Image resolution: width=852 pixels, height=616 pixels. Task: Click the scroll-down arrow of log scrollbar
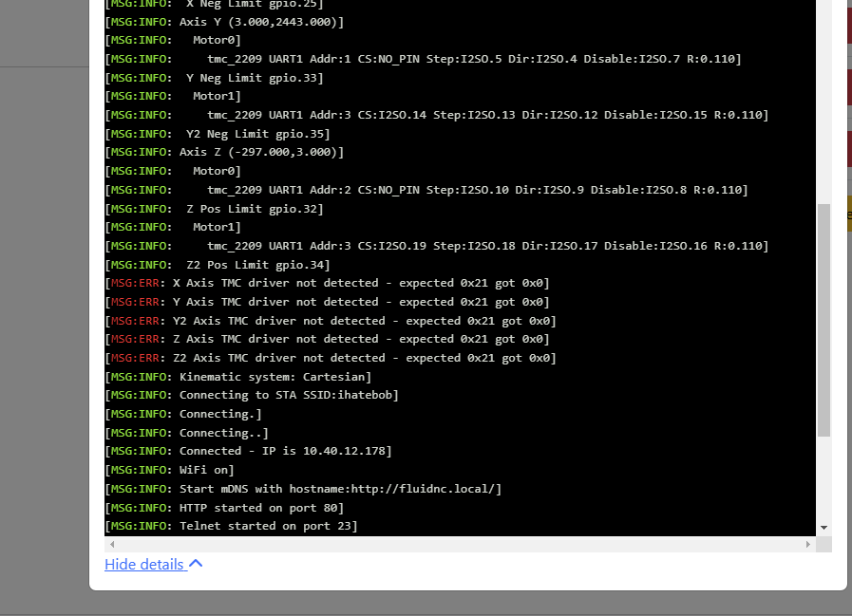tap(824, 528)
